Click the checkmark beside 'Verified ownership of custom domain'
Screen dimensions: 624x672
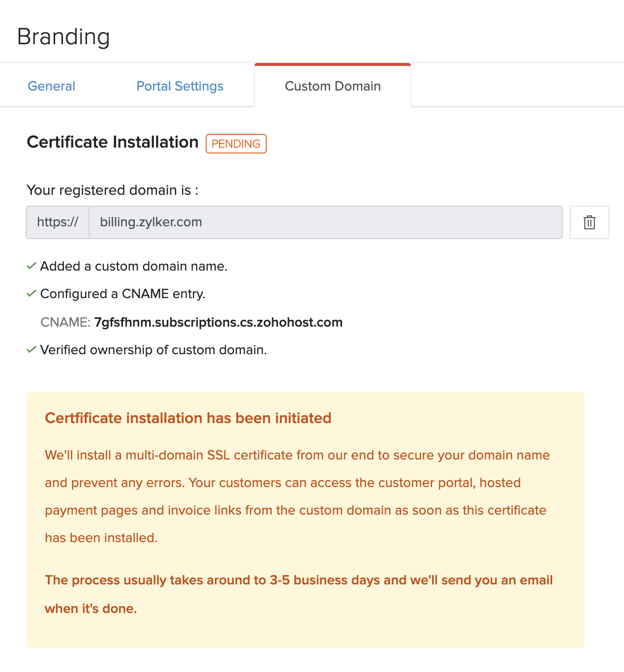31,349
